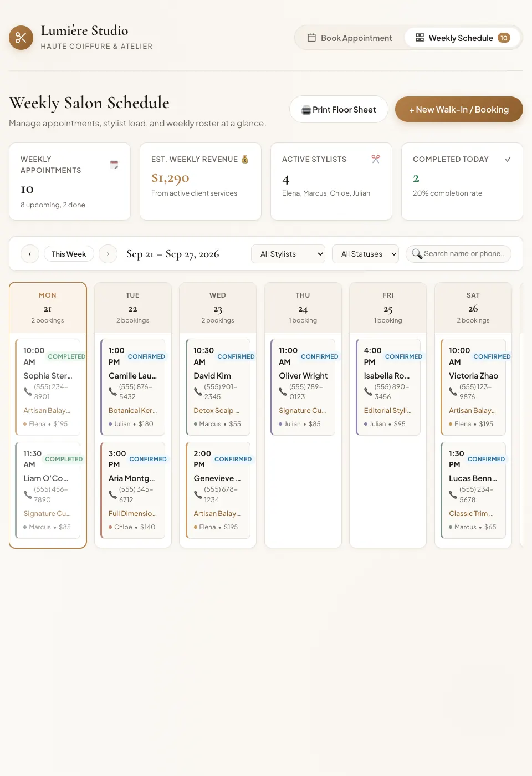
Task: Open the All Statuses dropdown
Action: pos(365,254)
